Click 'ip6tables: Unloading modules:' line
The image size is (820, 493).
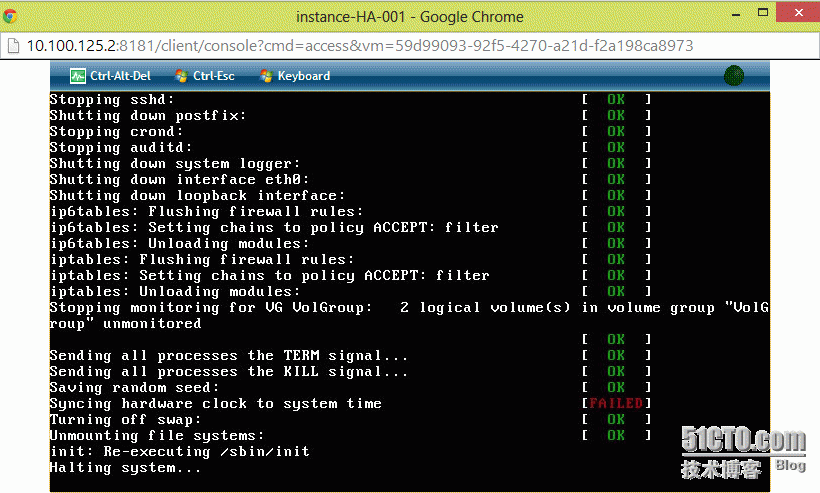(x=179, y=244)
